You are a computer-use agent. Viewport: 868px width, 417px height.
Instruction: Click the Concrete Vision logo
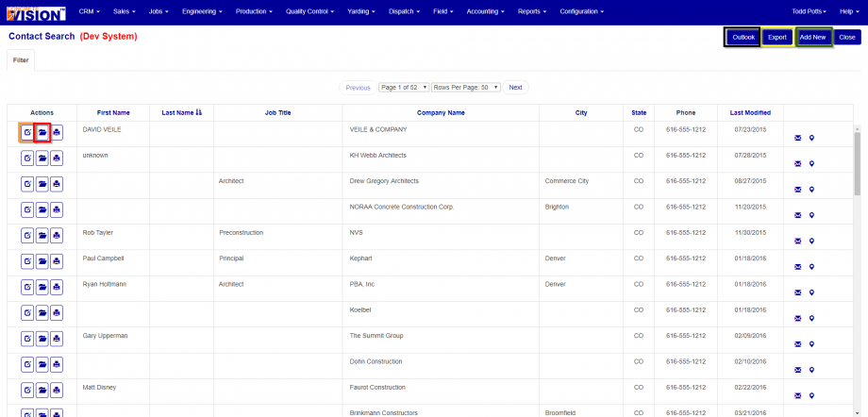pyautogui.click(x=36, y=13)
